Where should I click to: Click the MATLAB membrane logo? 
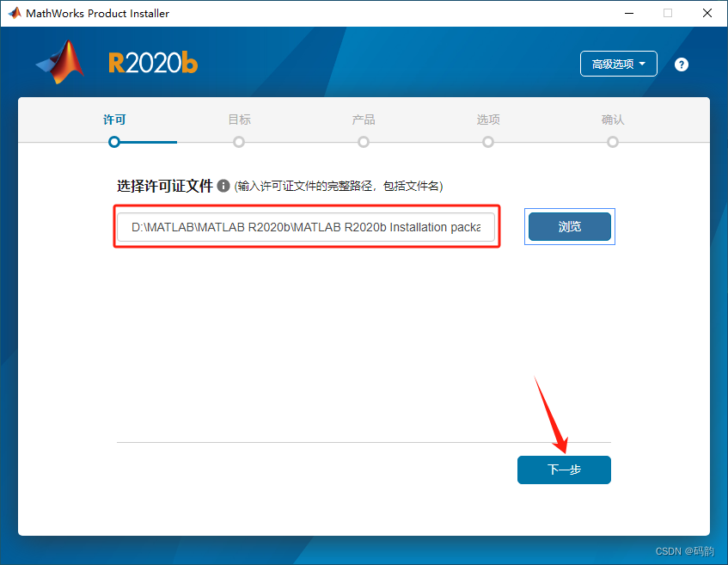pyautogui.click(x=58, y=64)
